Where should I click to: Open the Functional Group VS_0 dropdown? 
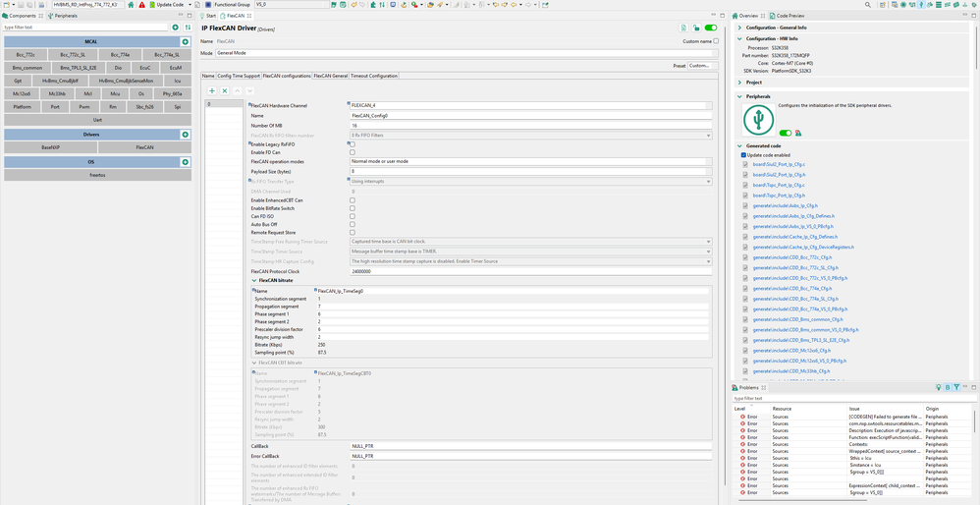292,4
